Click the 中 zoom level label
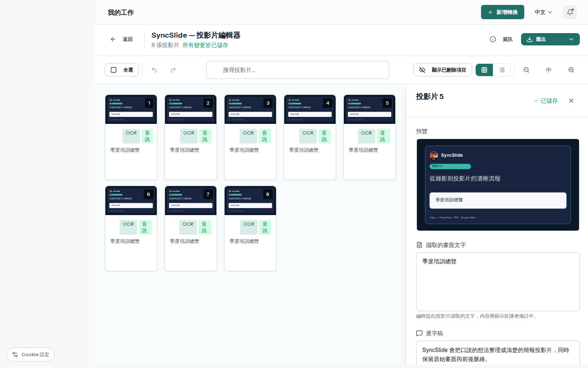This screenshot has height=368, width=588. tap(549, 70)
